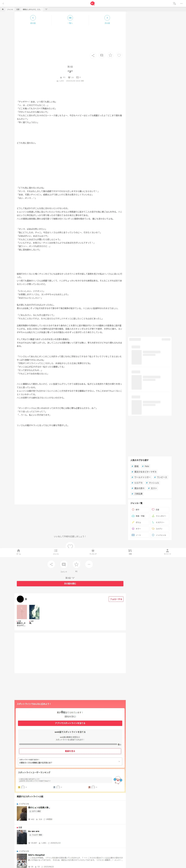Click 恋愛 in the breadcrumb
This screenshot has height=868, width=186.
pos(18,9)
